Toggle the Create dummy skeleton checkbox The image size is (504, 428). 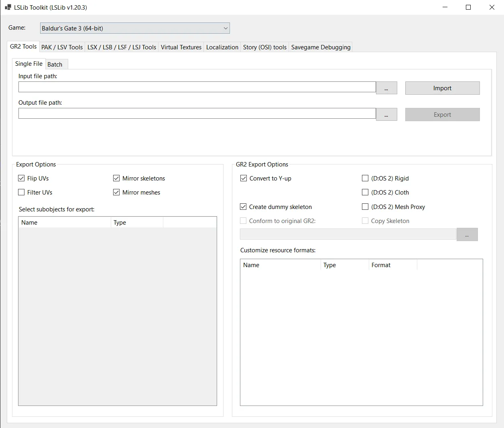(243, 207)
